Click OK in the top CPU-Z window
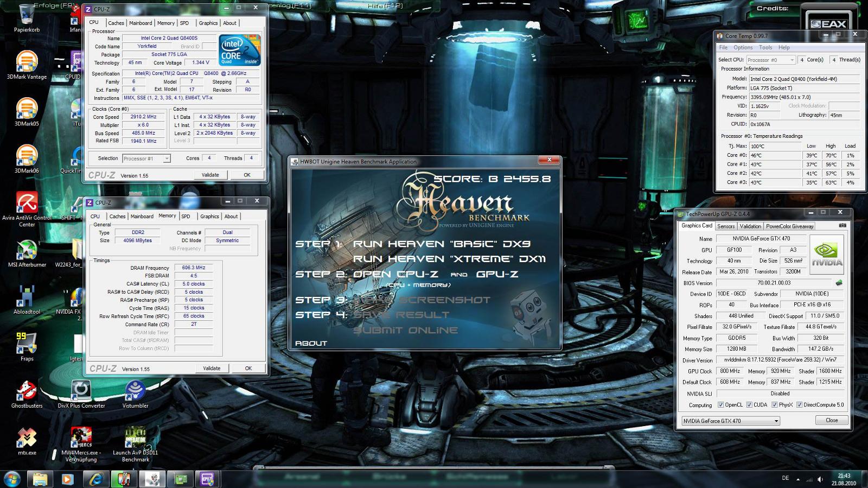Image resolution: width=868 pixels, height=488 pixels. (247, 175)
